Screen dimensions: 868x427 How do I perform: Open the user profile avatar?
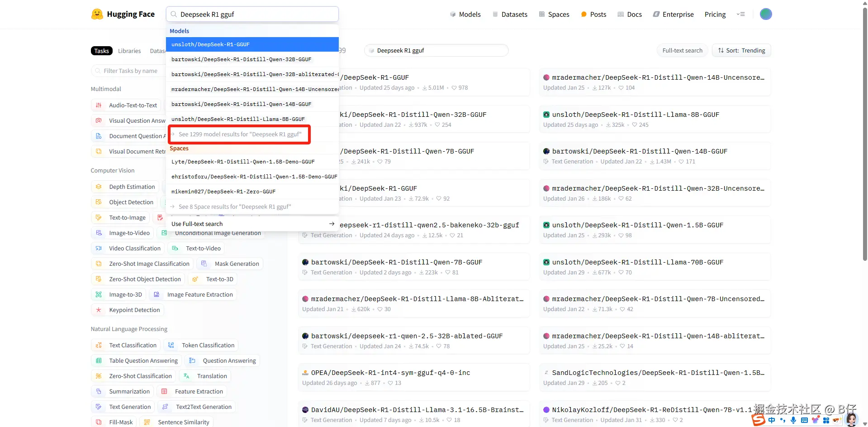(765, 14)
